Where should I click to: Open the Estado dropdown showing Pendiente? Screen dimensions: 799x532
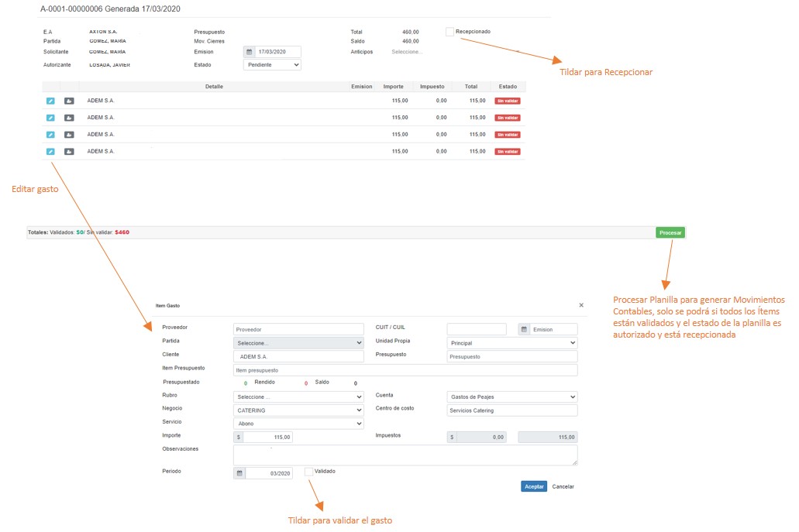pyautogui.click(x=272, y=65)
